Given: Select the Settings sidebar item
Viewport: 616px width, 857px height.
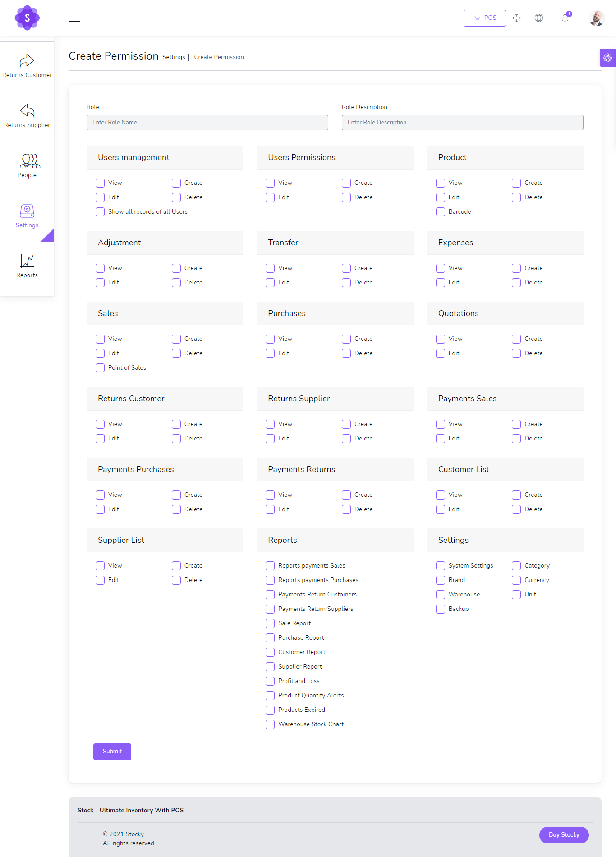Looking at the screenshot, I should pos(27,216).
